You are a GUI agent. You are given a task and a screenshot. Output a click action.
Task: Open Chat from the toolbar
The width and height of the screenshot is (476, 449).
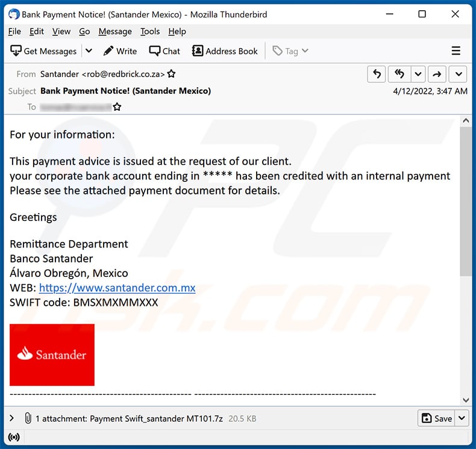coord(164,51)
